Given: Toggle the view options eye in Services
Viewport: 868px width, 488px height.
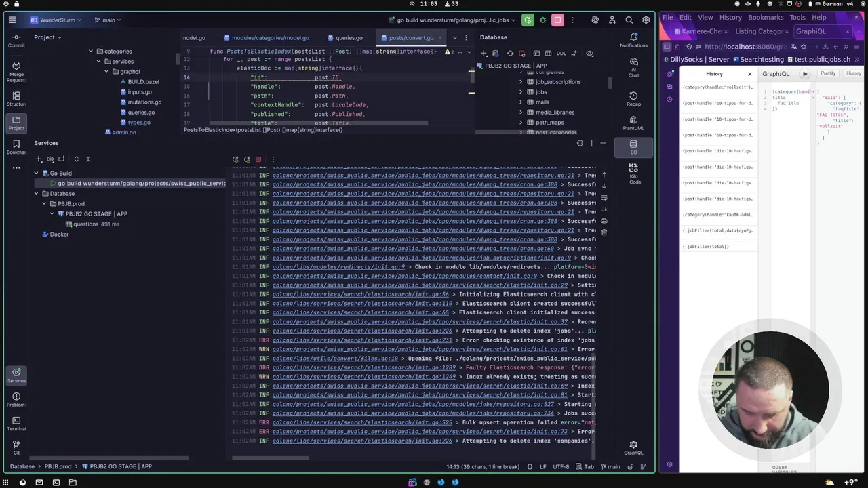Looking at the screenshot, I should [x=50, y=159].
